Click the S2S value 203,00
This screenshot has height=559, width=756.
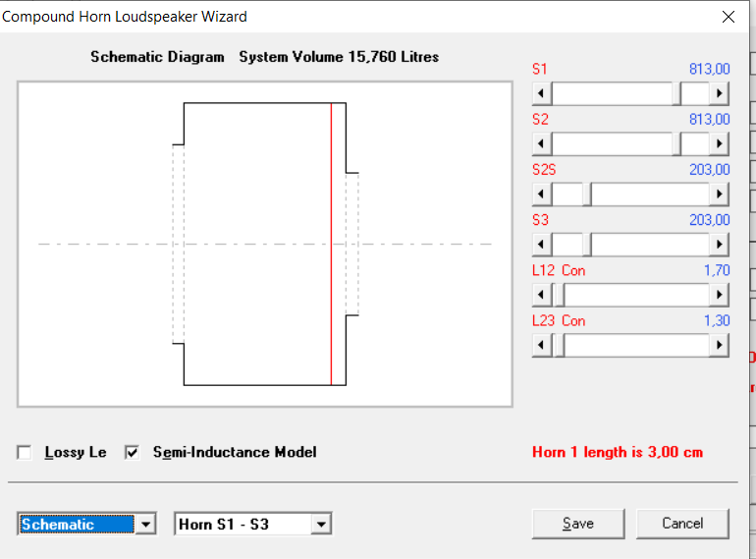709,170
